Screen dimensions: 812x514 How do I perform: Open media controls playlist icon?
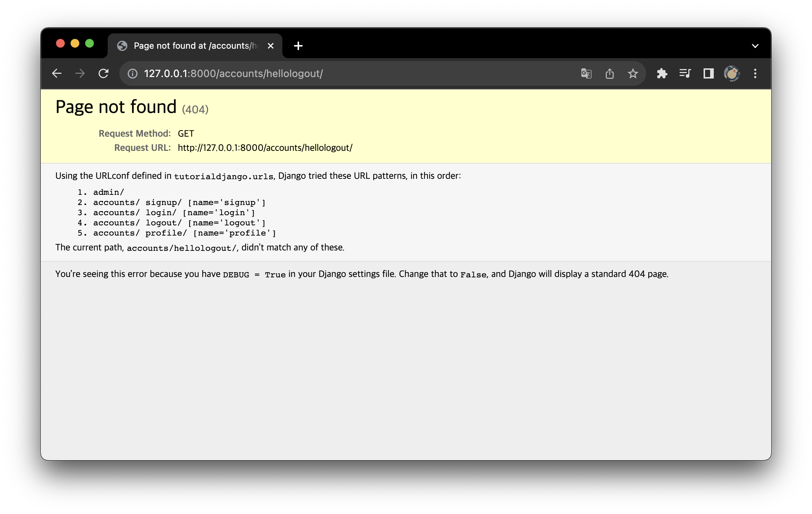point(685,74)
